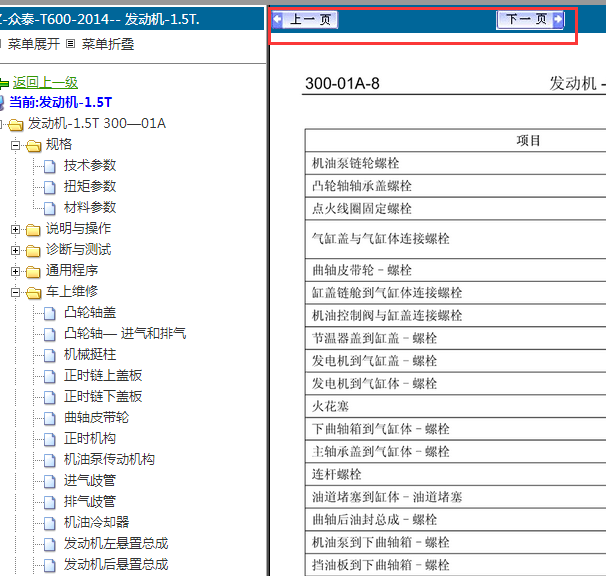This screenshot has width=606, height=576.
Task: Click document icon next to 材料参数
Action: [49, 208]
